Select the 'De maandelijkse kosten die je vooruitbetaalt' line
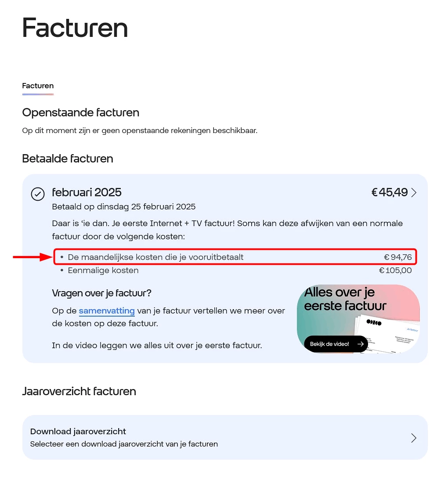This screenshot has width=448, height=483. click(155, 257)
